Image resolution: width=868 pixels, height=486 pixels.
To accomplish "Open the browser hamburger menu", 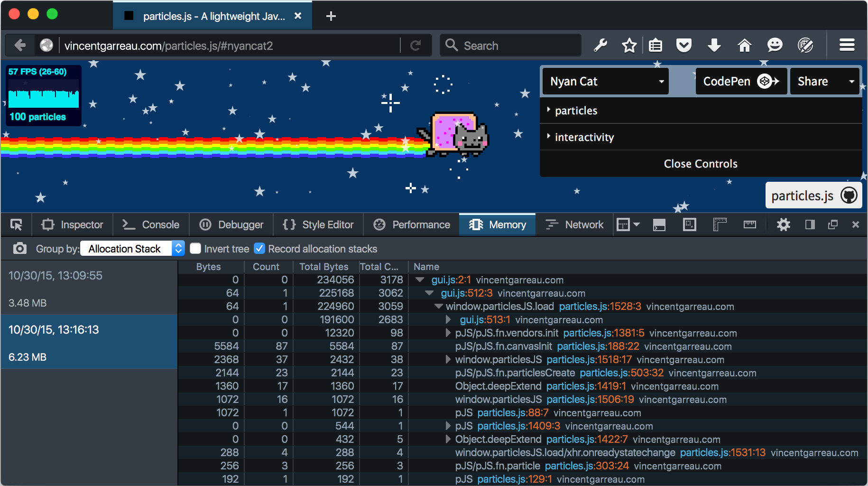I will (847, 46).
